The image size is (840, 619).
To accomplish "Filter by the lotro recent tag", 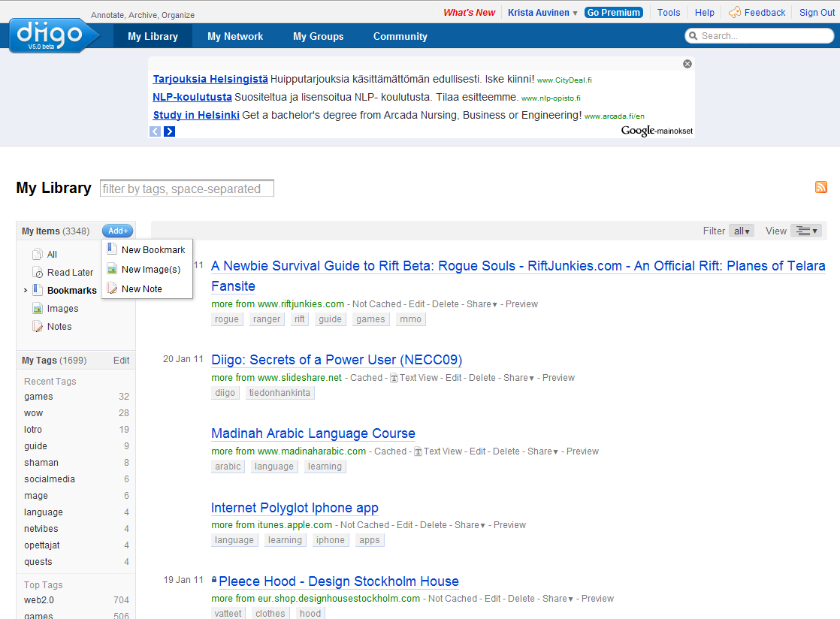I will tap(32, 430).
